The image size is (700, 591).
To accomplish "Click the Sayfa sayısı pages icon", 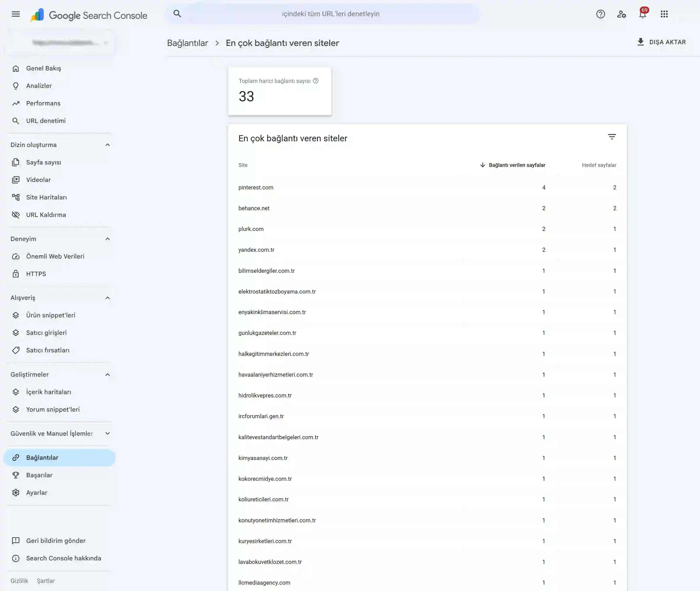I will [16, 162].
